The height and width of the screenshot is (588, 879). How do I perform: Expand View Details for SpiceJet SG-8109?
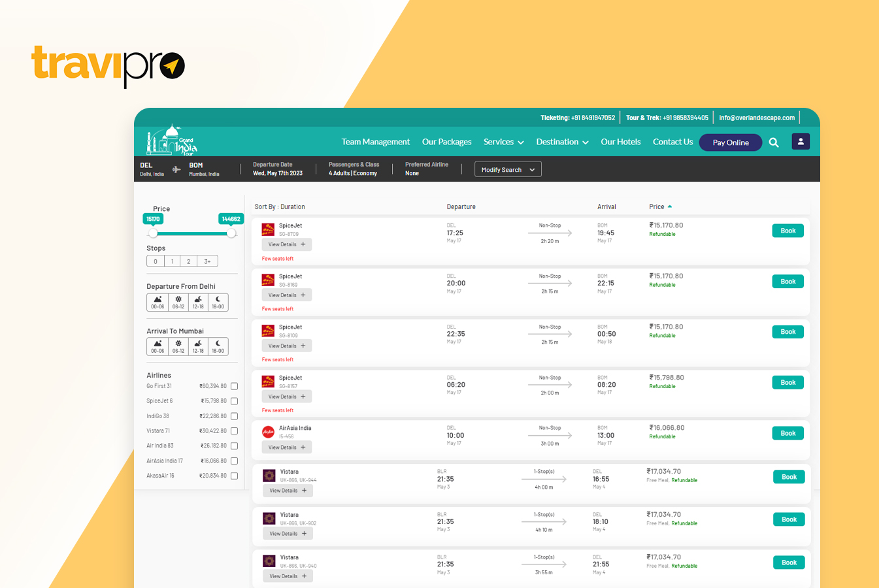point(287,346)
